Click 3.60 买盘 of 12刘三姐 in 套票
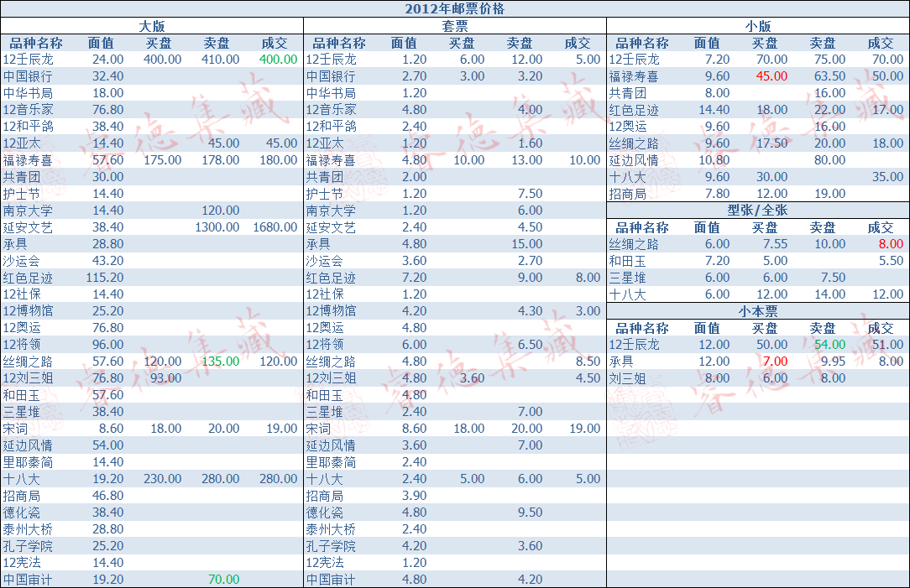Image resolution: width=910 pixels, height=588 pixels. (x=473, y=378)
